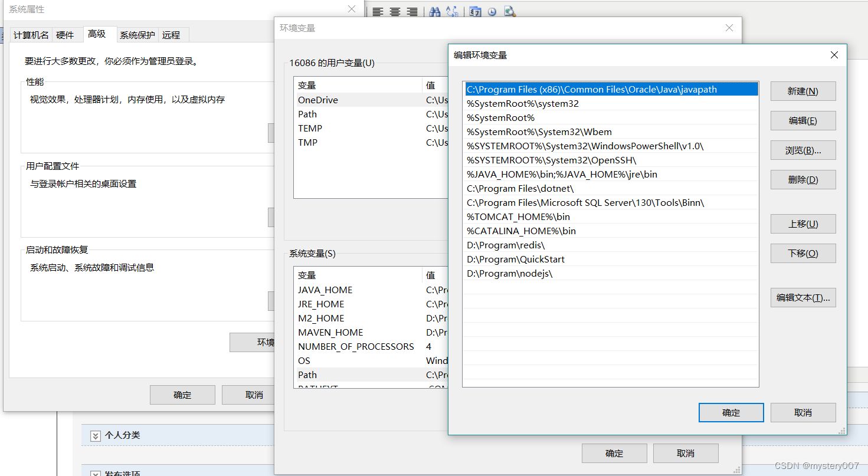This screenshot has height=476, width=868.
Task: Click the 编辑(E) button
Action: point(803,120)
